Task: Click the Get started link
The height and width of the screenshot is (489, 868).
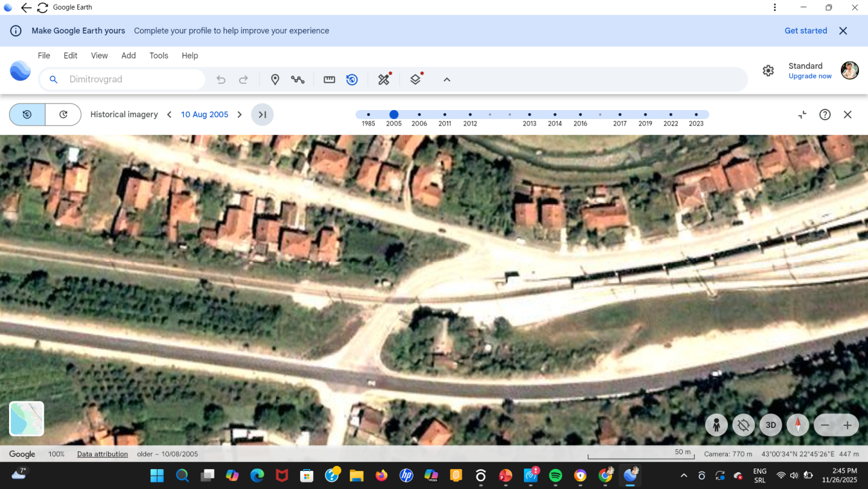Action: [x=805, y=30]
